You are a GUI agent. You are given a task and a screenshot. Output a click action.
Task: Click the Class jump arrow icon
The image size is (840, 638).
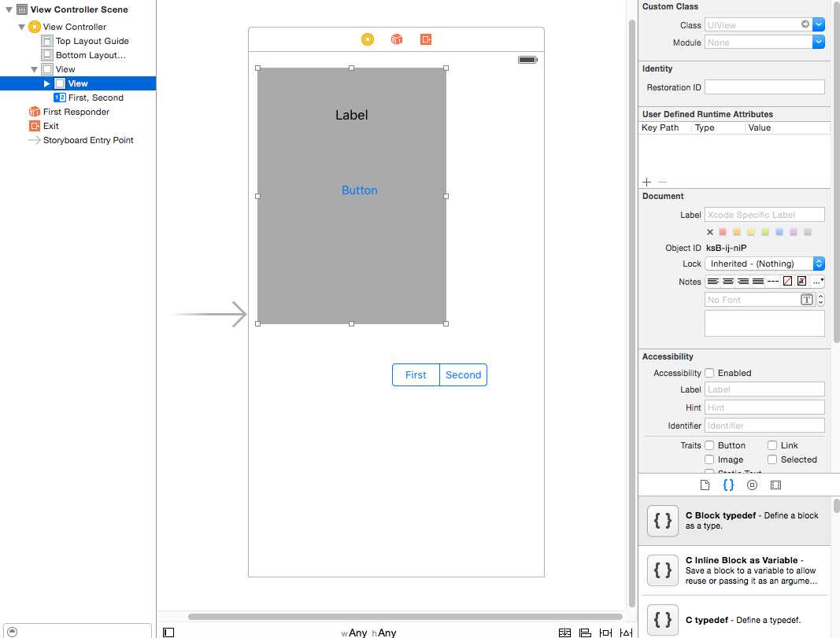pos(805,24)
